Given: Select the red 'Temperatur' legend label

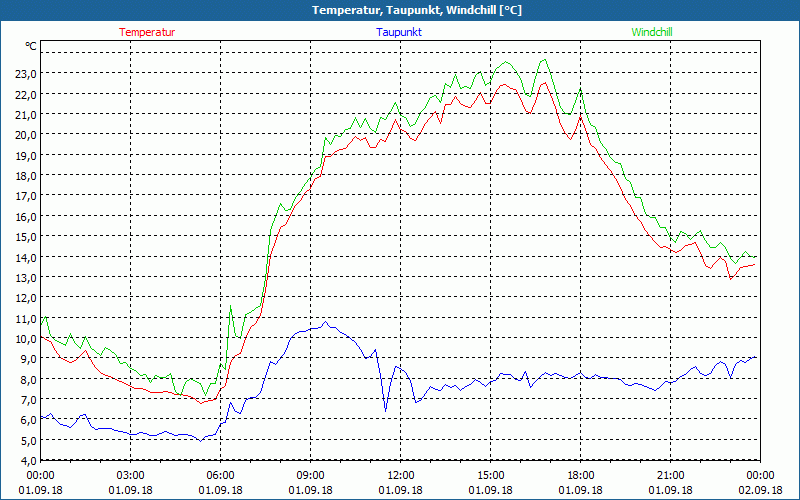Looking at the screenshot, I should click(147, 32).
